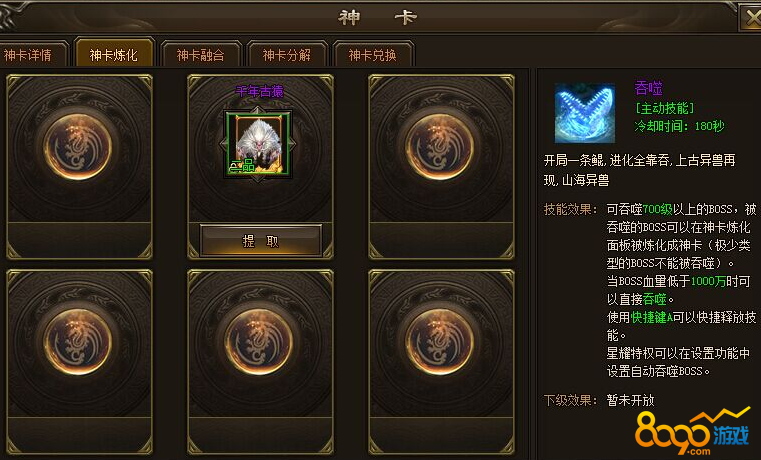Go to the 神卡兑换 tab
This screenshot has width=761, height=460.
point(373,54)
